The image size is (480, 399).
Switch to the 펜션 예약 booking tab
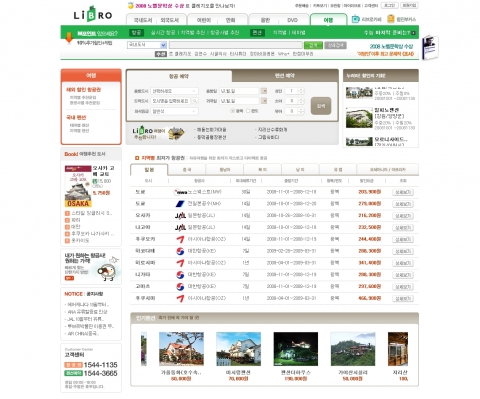tap(285, 76)
